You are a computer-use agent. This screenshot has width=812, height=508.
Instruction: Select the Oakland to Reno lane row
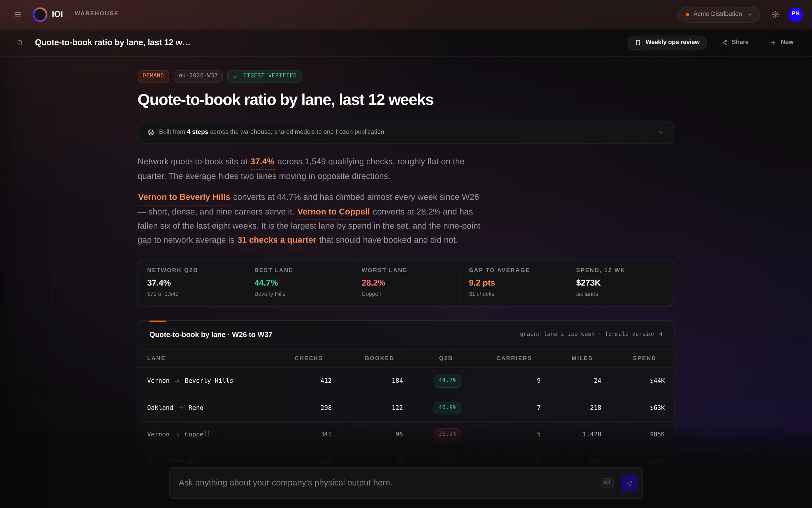(x=406, y=408)
